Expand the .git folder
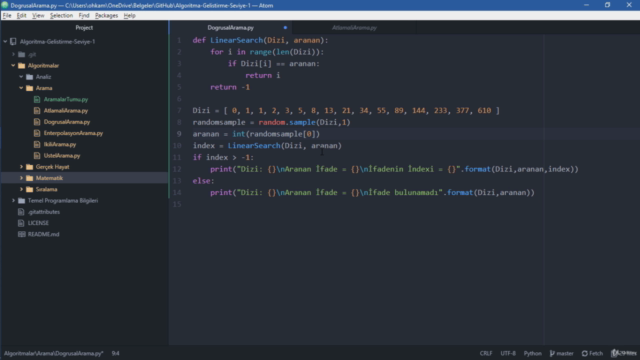 tap(13, 54)
